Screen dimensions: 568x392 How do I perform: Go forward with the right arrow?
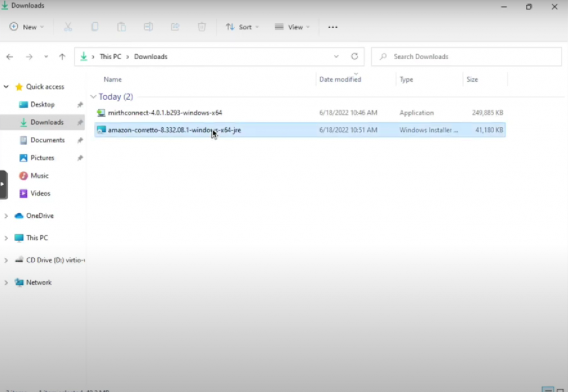coord(29,57)
